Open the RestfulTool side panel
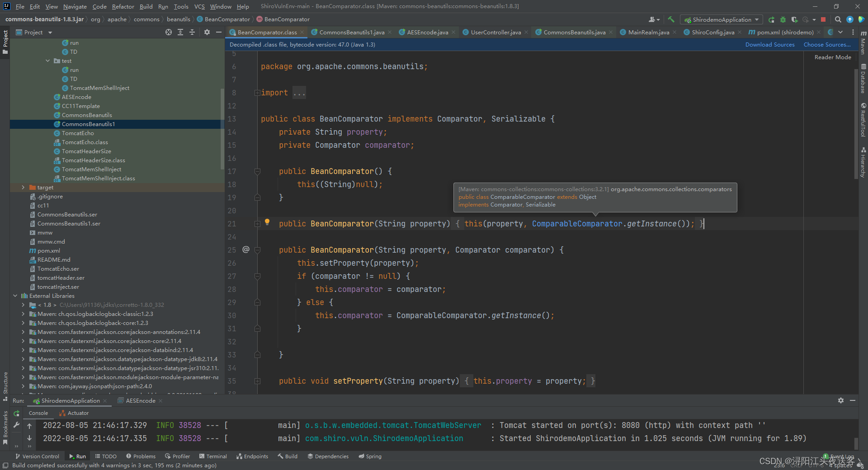Image resolution: width=868 pixels, height=470 pixels. 863,120
